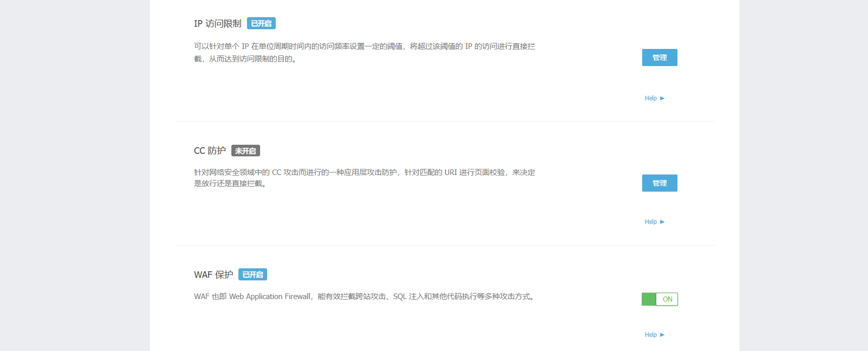Click the ON label inside WAF toggle

pos(667,299)
